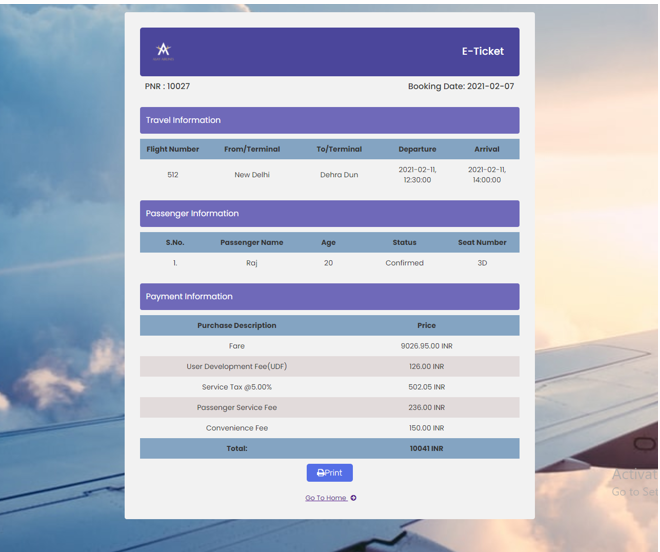Select the Service Tax @5.00% label
Viewport: 660px width, 552px height.
tap(237, 387)
